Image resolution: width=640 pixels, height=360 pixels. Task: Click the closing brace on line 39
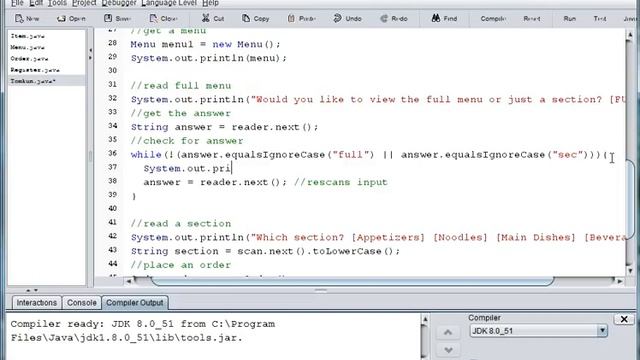pos(133,196)
